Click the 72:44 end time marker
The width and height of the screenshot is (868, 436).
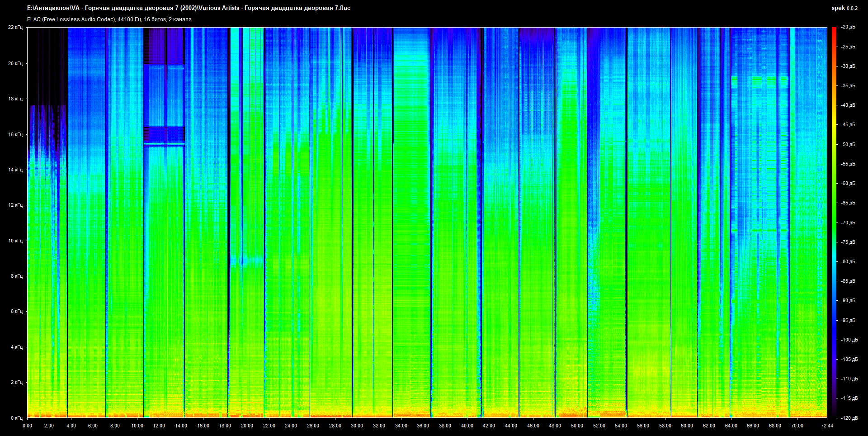(827, 426)
